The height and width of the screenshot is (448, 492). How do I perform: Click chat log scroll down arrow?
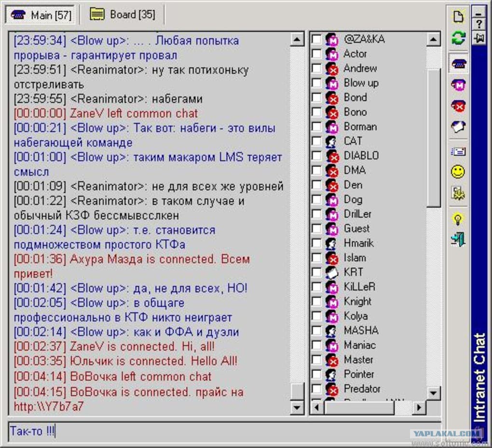pyautogui.click(x=297, y=408)
